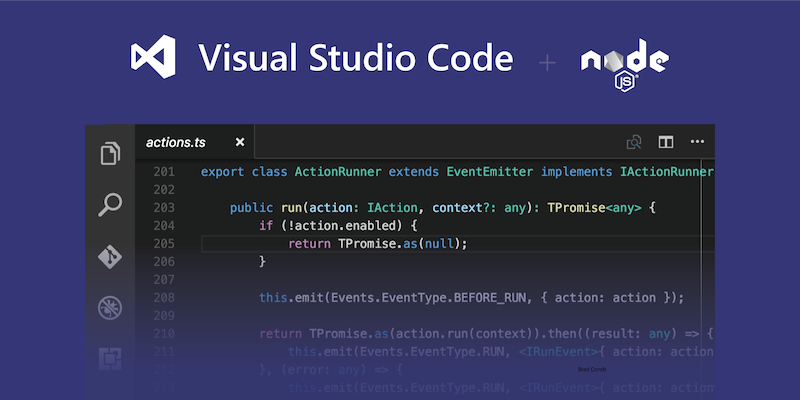Screen dimensions: 800x400
Task: Close the actions.ts tab
Action: click(240, 142)
